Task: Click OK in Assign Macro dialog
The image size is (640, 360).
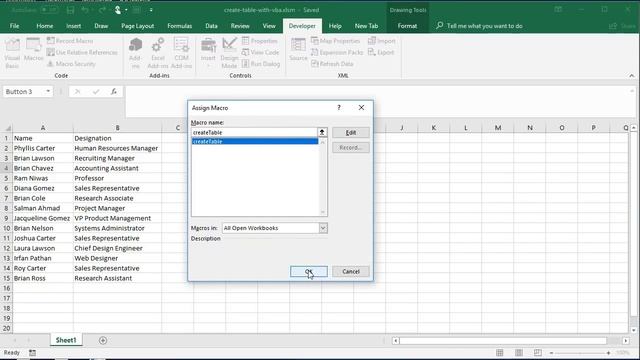Action: point(309,271)
